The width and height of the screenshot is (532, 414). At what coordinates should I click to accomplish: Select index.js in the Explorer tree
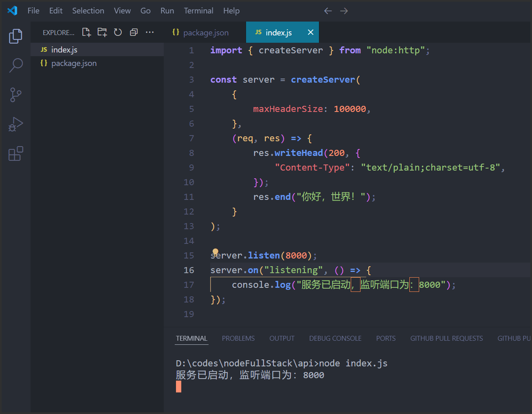pos(97,50)
